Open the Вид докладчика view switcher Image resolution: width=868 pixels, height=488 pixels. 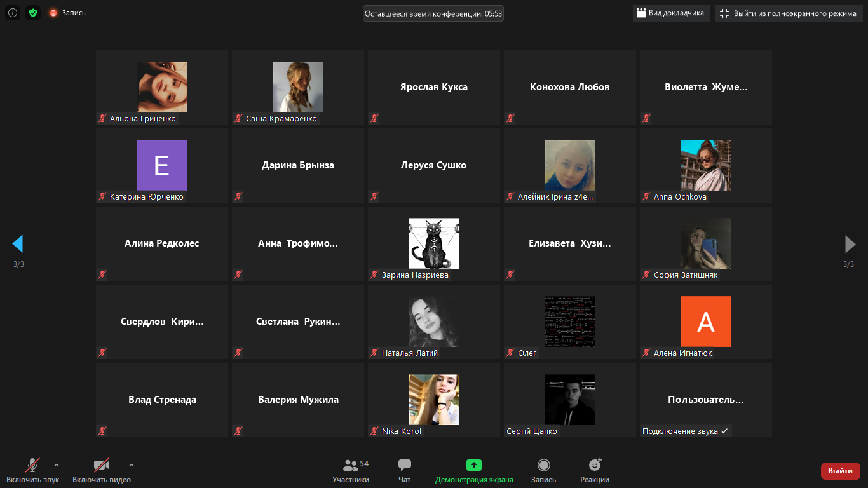tap(670, 13)
